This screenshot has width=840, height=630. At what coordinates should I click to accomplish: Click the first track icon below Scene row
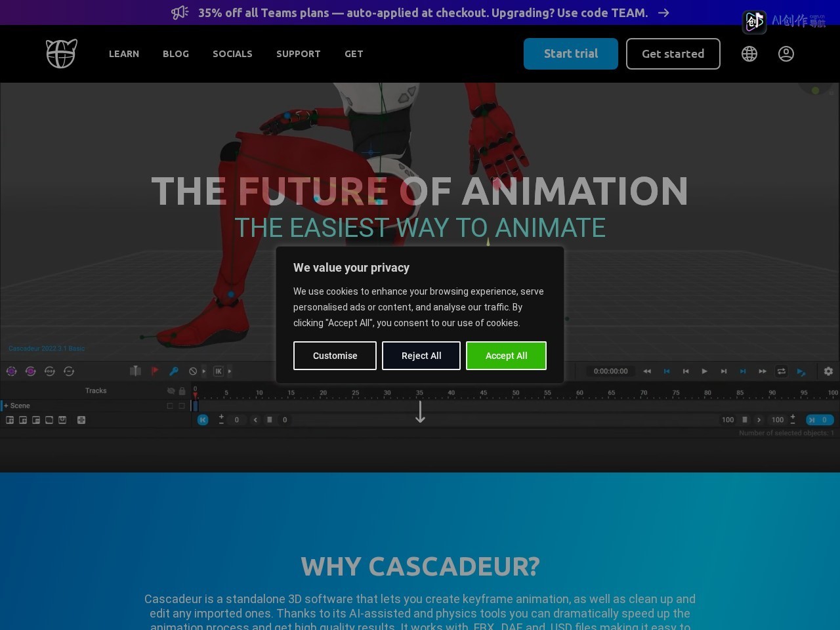(10, 420)
